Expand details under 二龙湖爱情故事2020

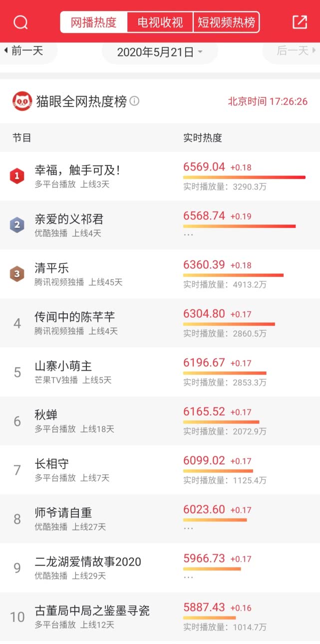(x=189, y=577)
